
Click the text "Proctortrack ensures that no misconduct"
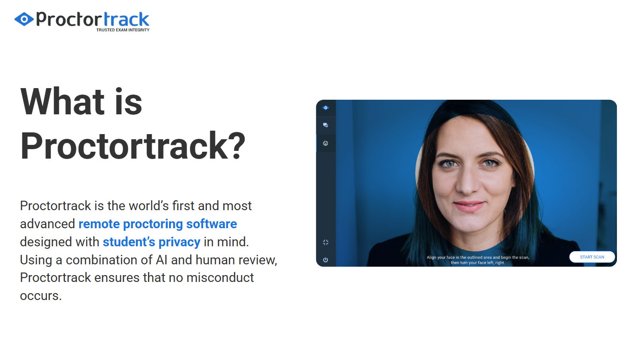[x=137, y=278]
